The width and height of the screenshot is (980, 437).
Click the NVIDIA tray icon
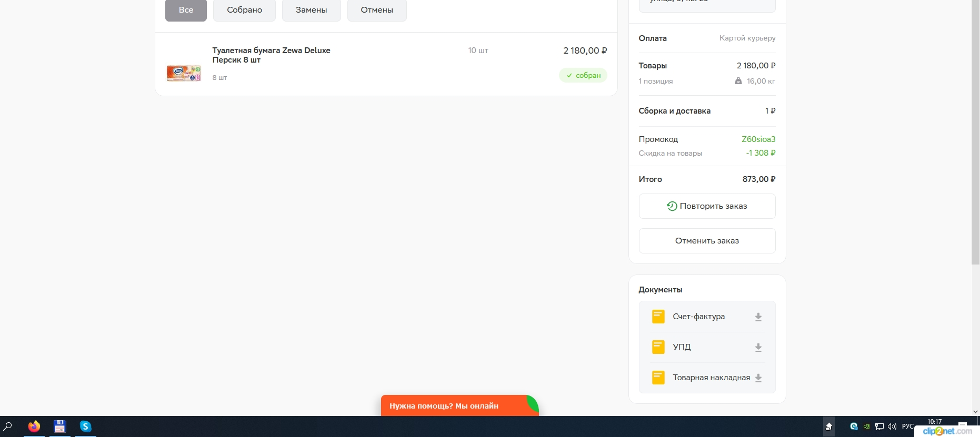coord(866,426)
